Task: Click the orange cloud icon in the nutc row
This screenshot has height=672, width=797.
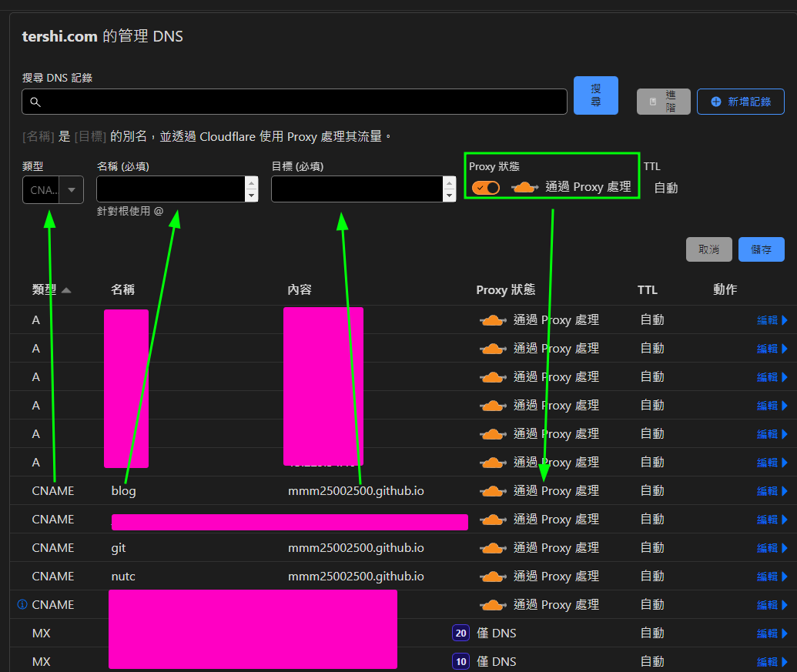Action: [493, 577]
